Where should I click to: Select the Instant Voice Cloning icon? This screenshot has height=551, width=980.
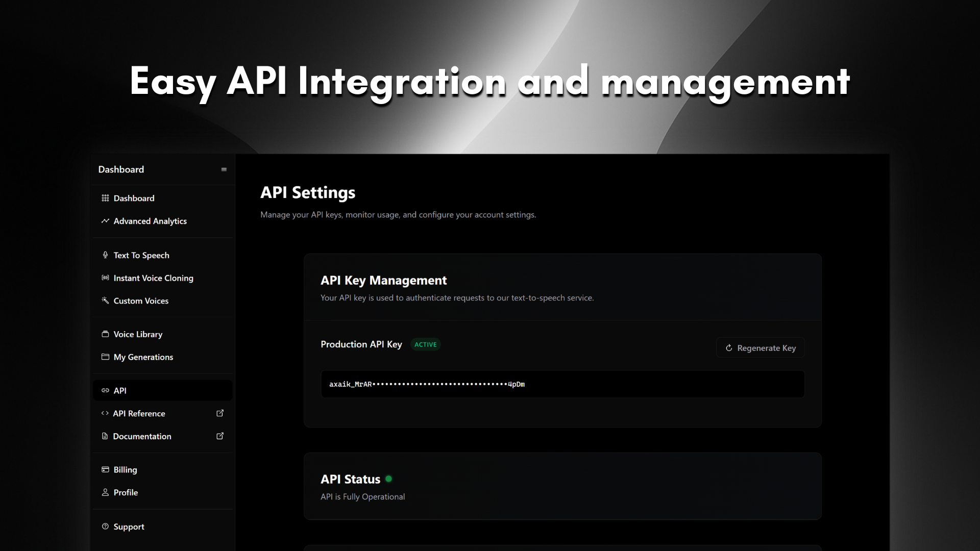(105, 278)
